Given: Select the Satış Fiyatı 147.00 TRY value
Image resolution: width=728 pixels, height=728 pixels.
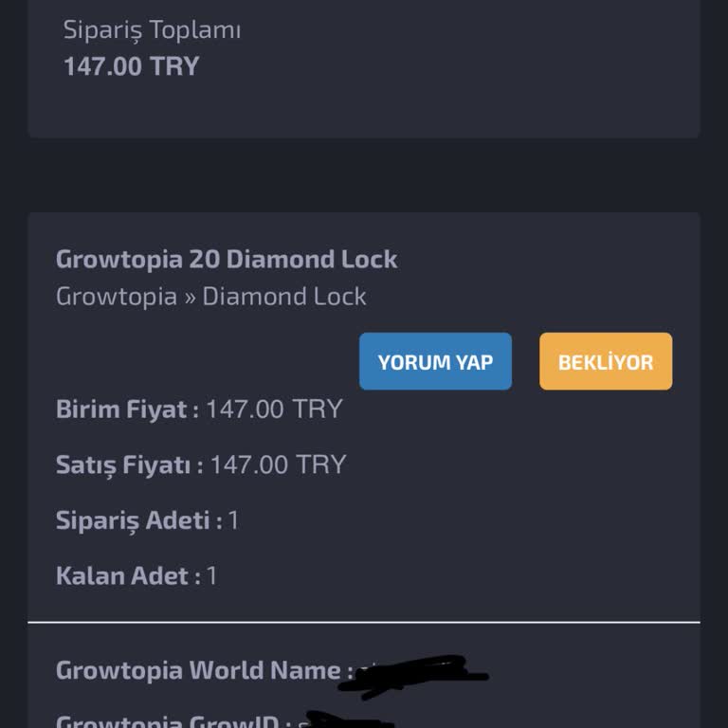Looking at the screenshot, I should coord(278,464).
